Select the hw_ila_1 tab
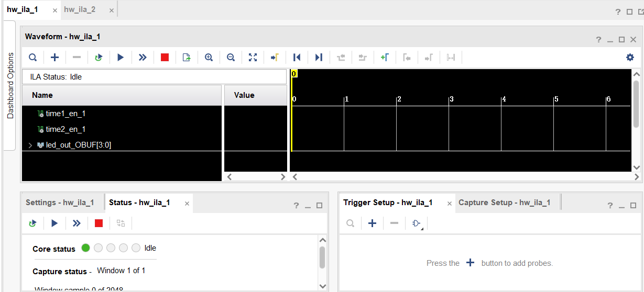The width and height of the screenshot is (644, 292). coord(23,9)
